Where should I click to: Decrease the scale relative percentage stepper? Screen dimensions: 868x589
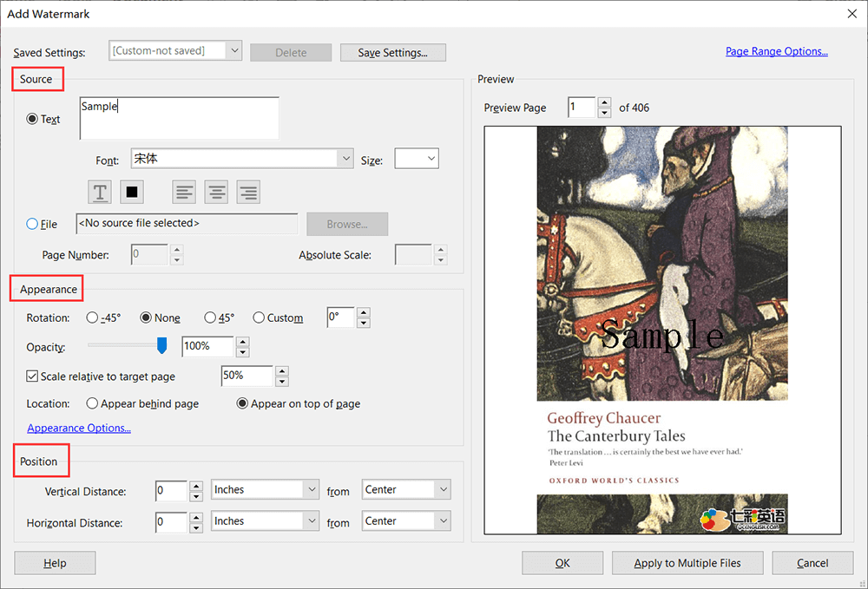(281, 382)
